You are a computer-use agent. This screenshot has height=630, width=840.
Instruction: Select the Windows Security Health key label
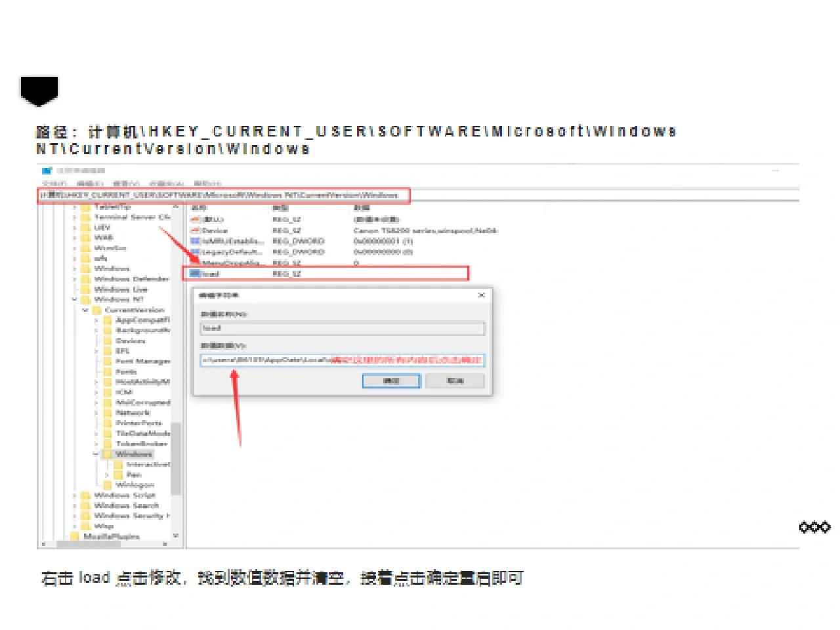[132, 516]
